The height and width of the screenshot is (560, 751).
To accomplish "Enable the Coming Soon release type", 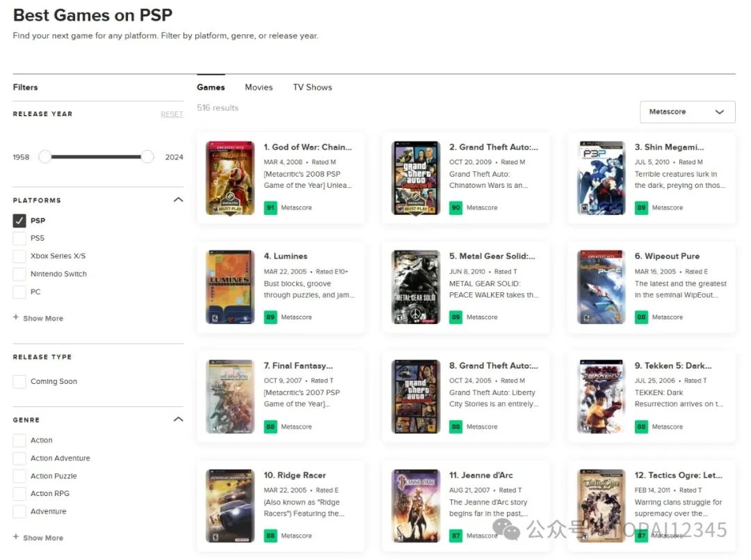I will 19,381.
